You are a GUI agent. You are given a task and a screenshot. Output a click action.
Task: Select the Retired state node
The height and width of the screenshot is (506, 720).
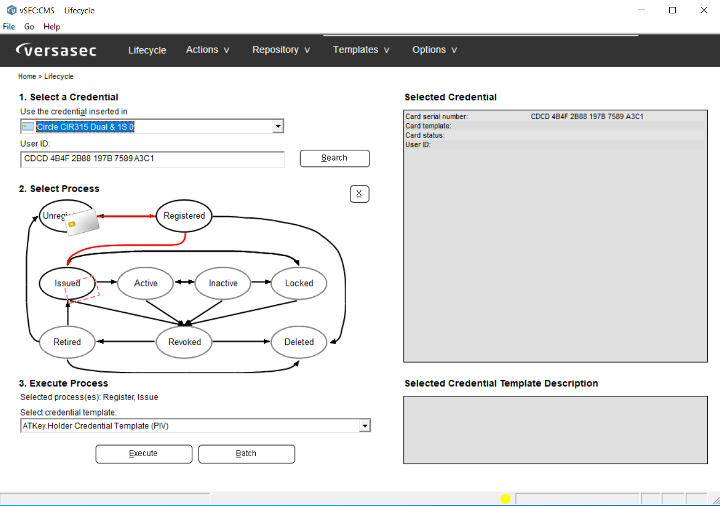coord(67,342)
